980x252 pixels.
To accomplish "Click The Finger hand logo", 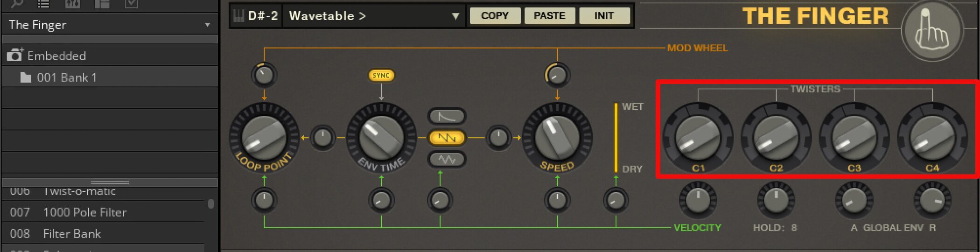I will point(932,31).
